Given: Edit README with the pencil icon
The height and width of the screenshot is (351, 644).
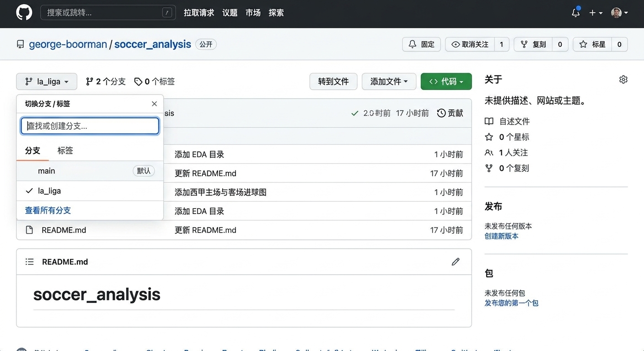Looking at the screenshot, I should click(456, 262).
